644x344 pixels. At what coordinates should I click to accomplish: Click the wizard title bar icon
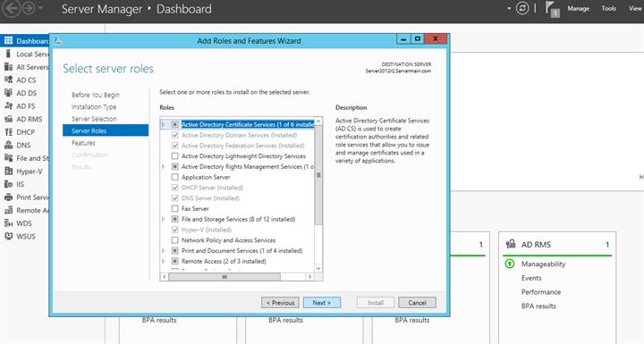click(x=57, y=40)
